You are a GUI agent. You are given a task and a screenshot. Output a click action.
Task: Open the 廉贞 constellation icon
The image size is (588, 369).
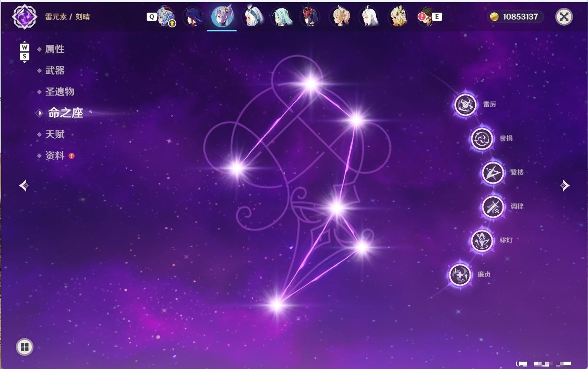coord(460,274)
